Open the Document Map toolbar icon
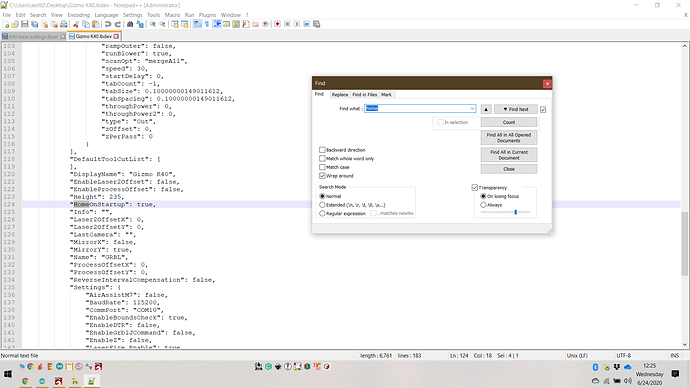 pyautogui.click(x=236, y=24)
